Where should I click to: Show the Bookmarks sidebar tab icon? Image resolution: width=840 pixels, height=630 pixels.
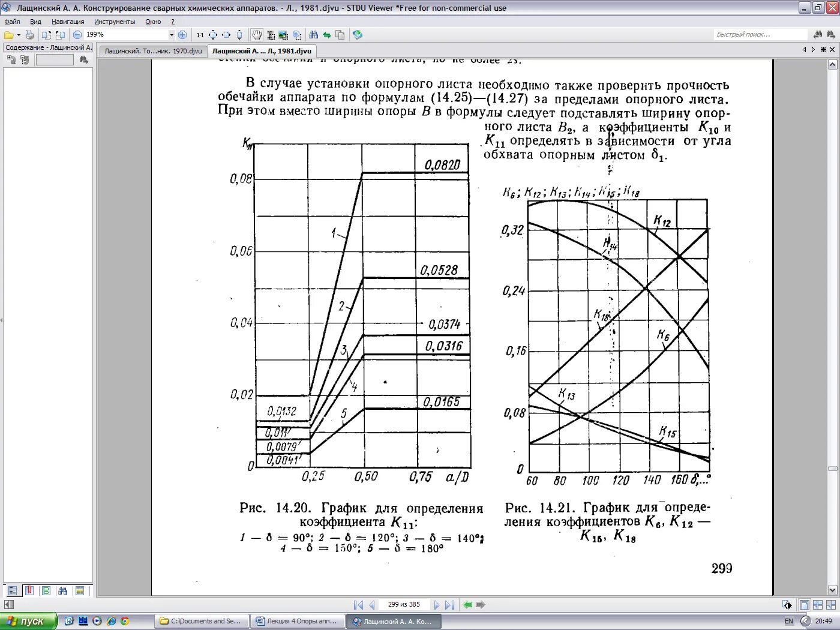[x=29, y=591]
